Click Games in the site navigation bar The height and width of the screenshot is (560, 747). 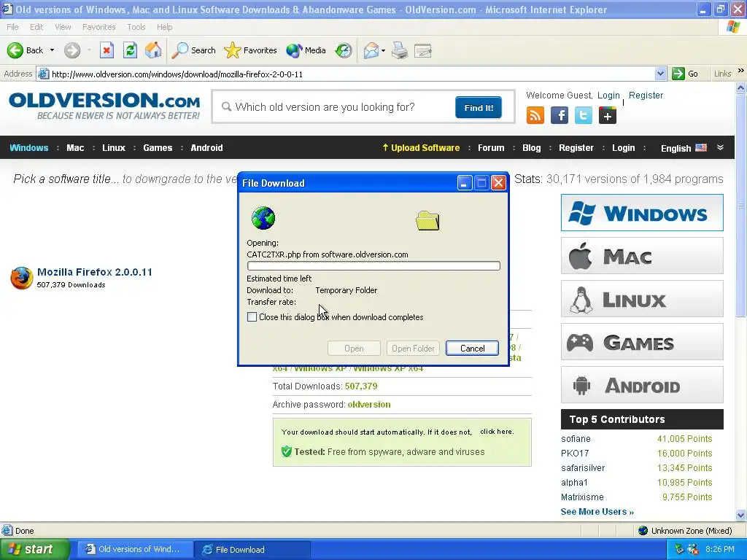click(158, 147)
